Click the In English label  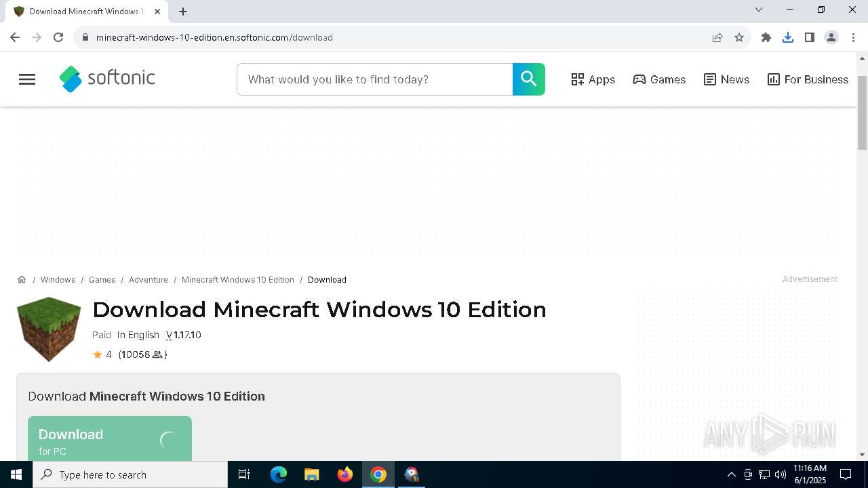[x=138, y=335]
